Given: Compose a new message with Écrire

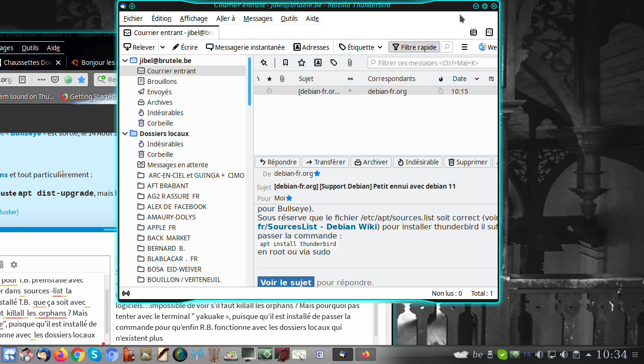Looking at the screenshot, I should [185, 47].
